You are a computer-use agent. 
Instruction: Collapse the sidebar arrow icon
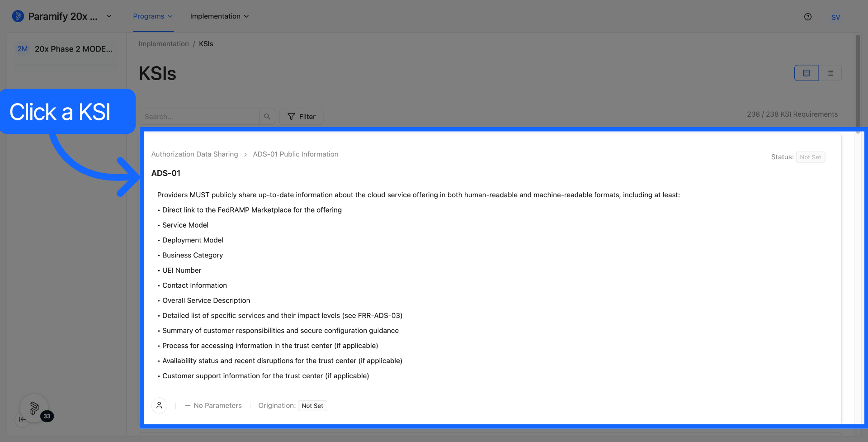(x=22, y=419)
